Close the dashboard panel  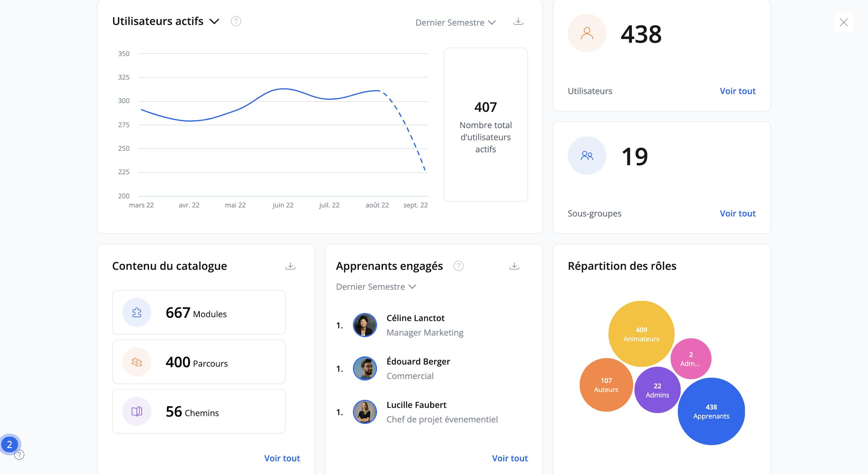click(x=844, y=22)
